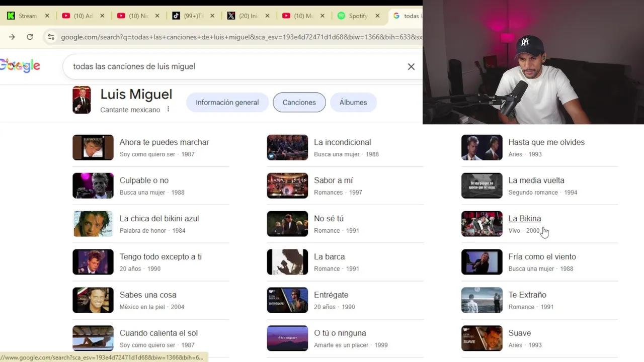
Task: Open song La incondicional
Action: click(342, 142)
